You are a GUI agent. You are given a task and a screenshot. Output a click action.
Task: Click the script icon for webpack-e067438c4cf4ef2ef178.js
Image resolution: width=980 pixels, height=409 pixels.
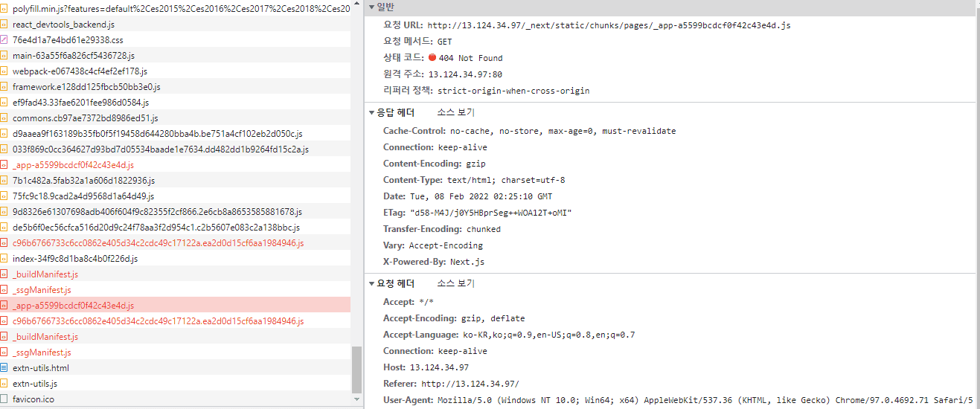[4, 71]
